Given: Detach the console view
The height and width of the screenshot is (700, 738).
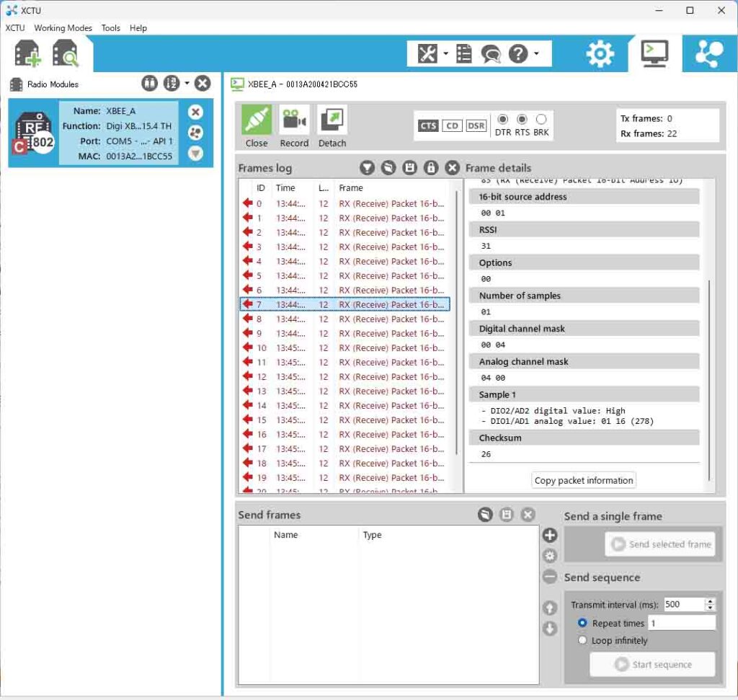Looking at the screenshot, I should tap(332, 127).
